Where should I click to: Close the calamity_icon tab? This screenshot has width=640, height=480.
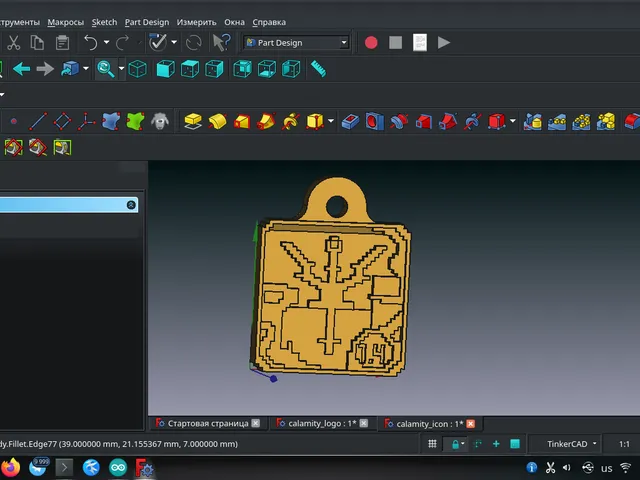click(471, 424)
